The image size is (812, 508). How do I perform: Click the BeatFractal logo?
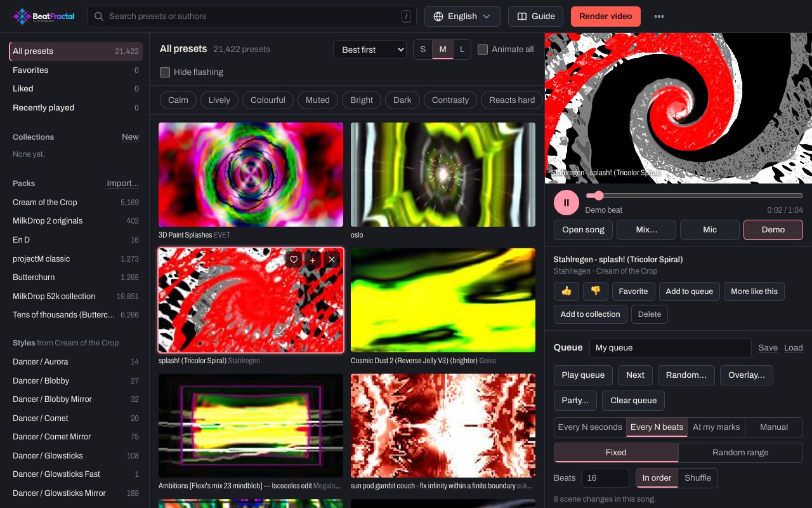tap(44, 17)
